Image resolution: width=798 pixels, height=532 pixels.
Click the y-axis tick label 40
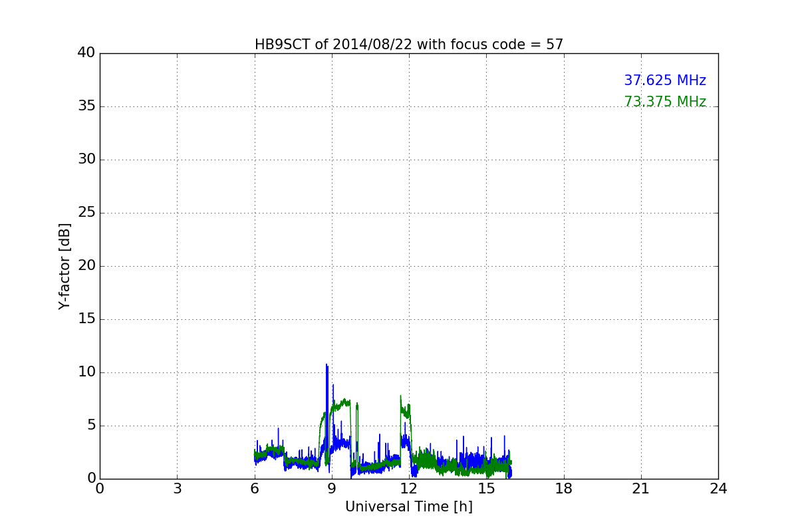click(x=86, y=53)
